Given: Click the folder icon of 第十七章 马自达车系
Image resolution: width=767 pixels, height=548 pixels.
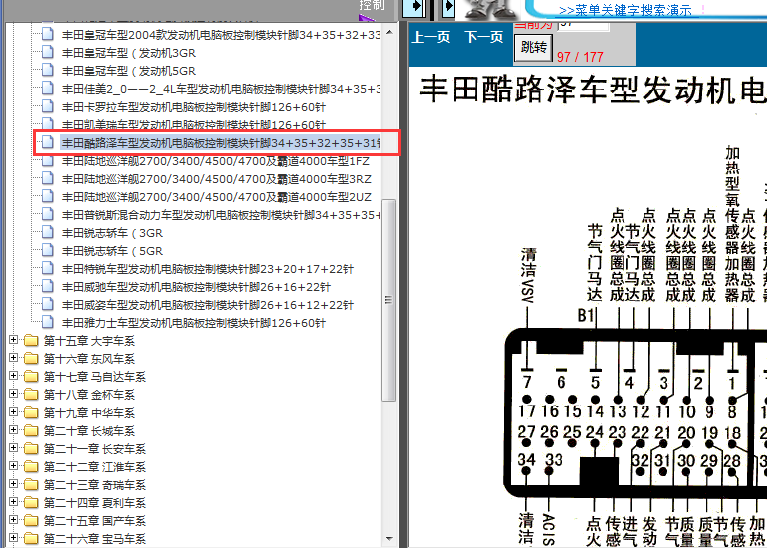Looking at the screenshot, I should click(x=31, y=376).
